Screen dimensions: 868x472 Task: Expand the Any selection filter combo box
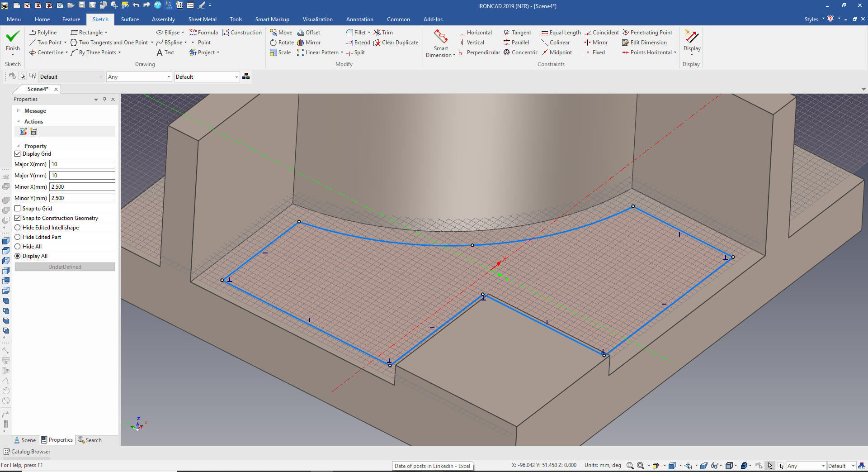[169, 77]
